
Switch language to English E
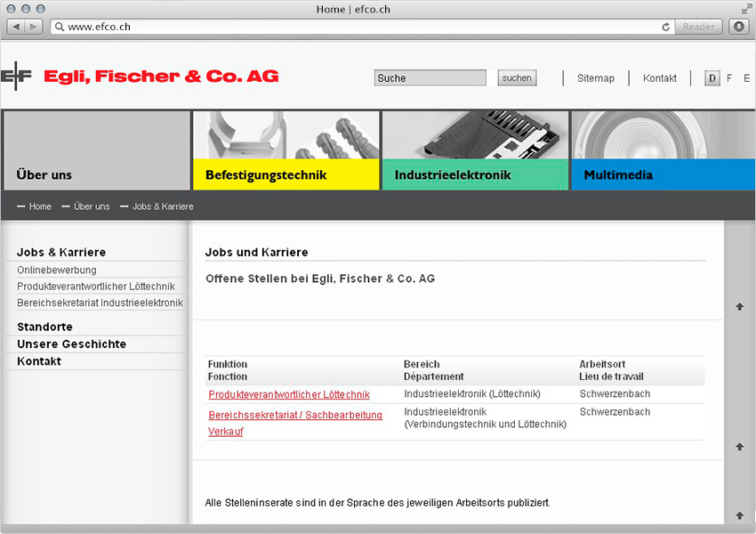click(x=746, y=78)
